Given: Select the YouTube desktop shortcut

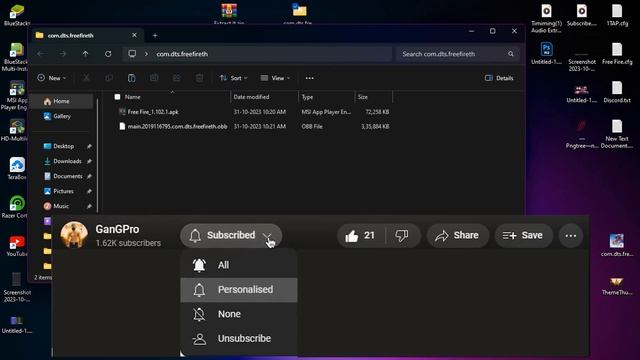Looking at the screenshot, I should tap(17, 245).
